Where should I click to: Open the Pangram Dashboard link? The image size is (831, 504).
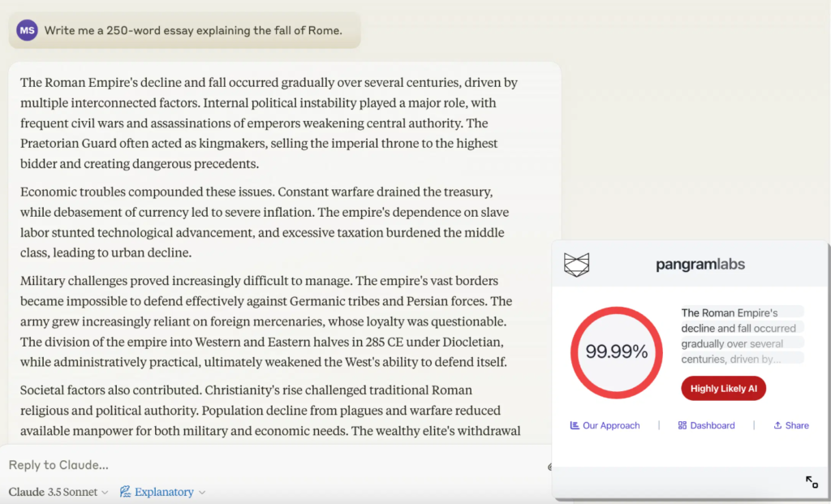712,425
